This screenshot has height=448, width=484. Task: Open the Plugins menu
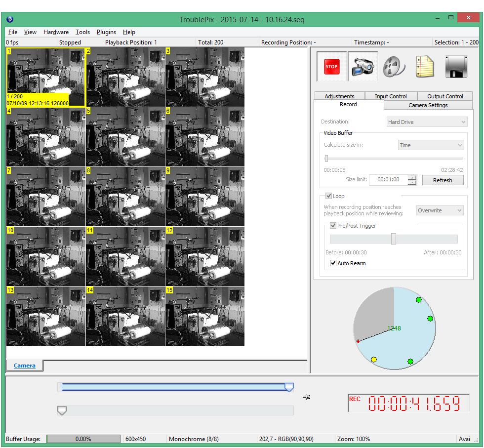[x=106, y=32]
